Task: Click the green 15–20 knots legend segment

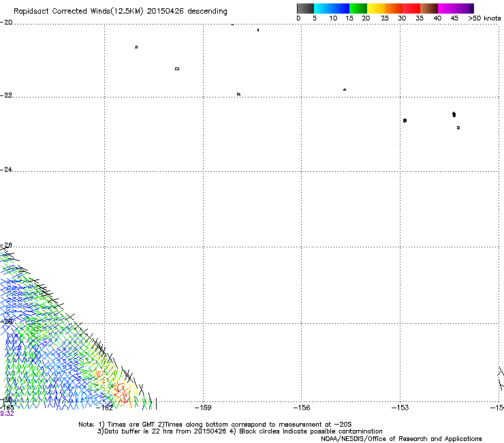Action: click(x=358, y=8)
